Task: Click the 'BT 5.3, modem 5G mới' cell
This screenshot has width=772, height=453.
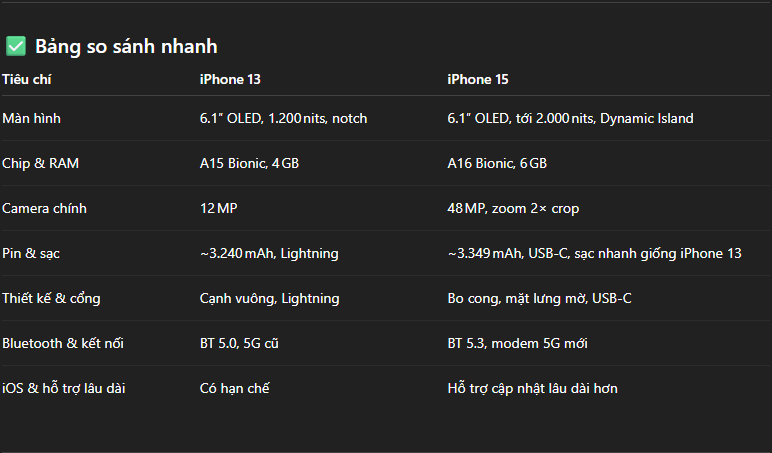Action: click(x=517, y=343)
